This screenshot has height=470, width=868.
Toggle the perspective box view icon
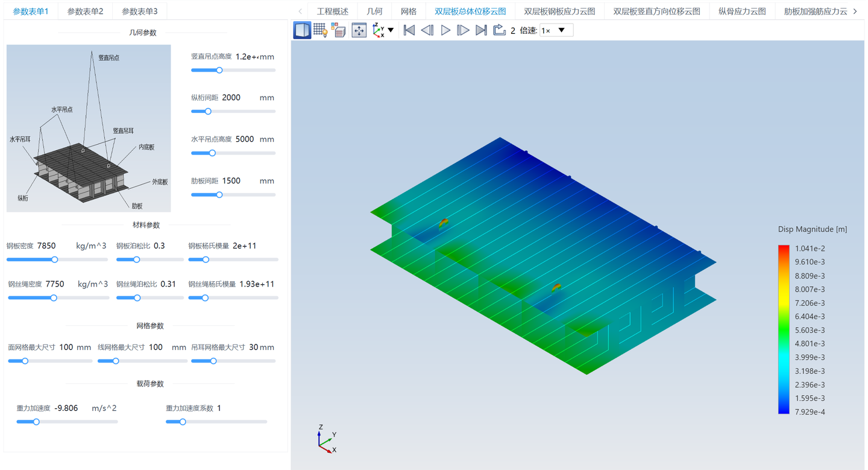[302, 30]
